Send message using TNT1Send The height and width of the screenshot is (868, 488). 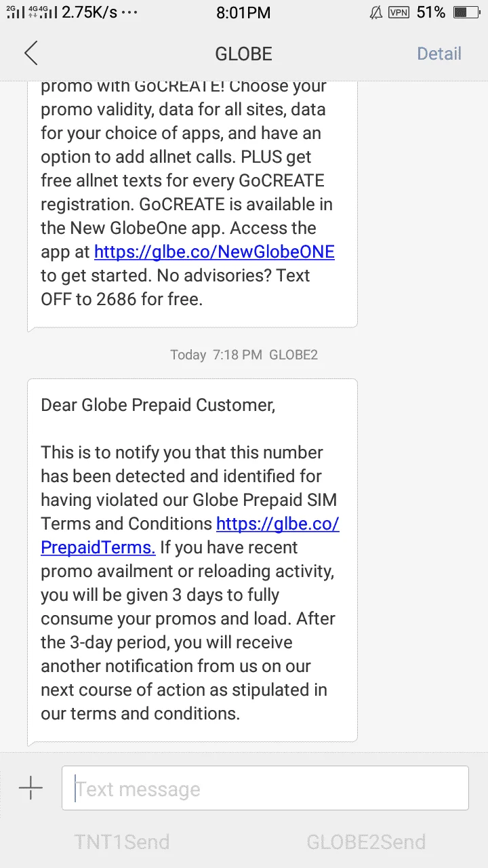122,842
